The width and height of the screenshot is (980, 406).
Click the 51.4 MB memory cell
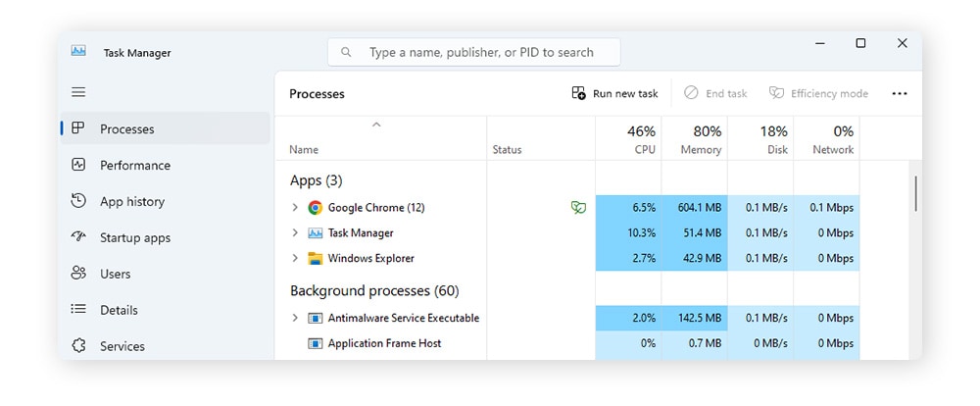coord(695,232)
